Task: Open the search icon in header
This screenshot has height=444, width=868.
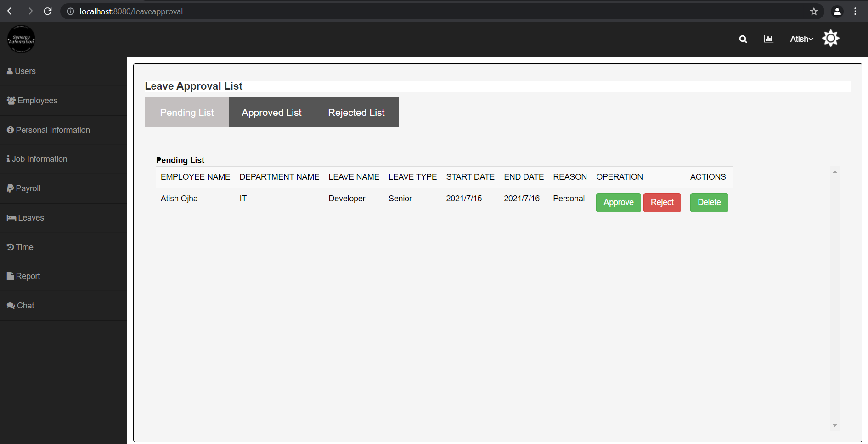Action: [x=743, y=39]
